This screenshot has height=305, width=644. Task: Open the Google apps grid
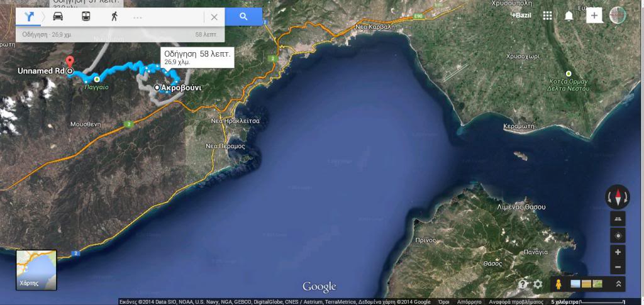point(548,16)
